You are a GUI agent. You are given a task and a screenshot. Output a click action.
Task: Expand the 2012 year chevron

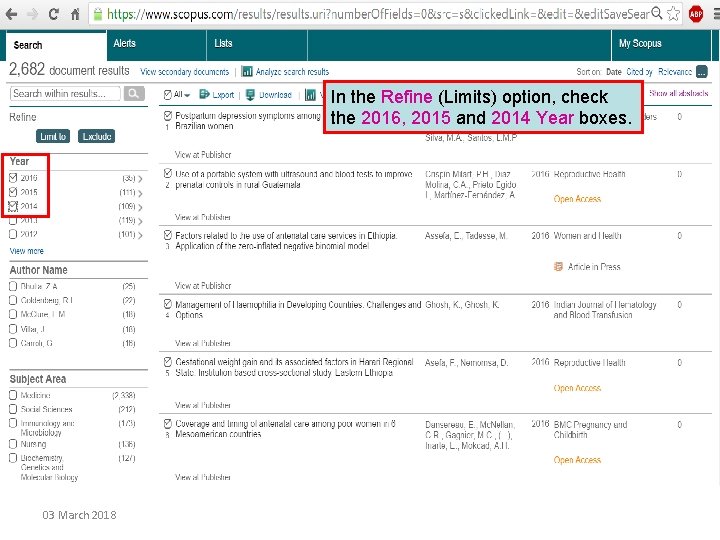coord(140,235)
